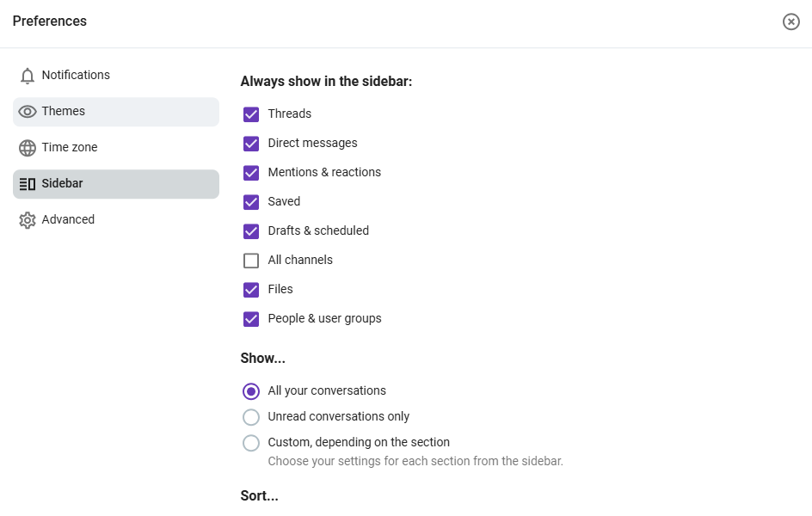Image resolution: width=812 pixels, height=516 pixels.
Task: Select All your conversations radio button
Action: tap(251, 391)
